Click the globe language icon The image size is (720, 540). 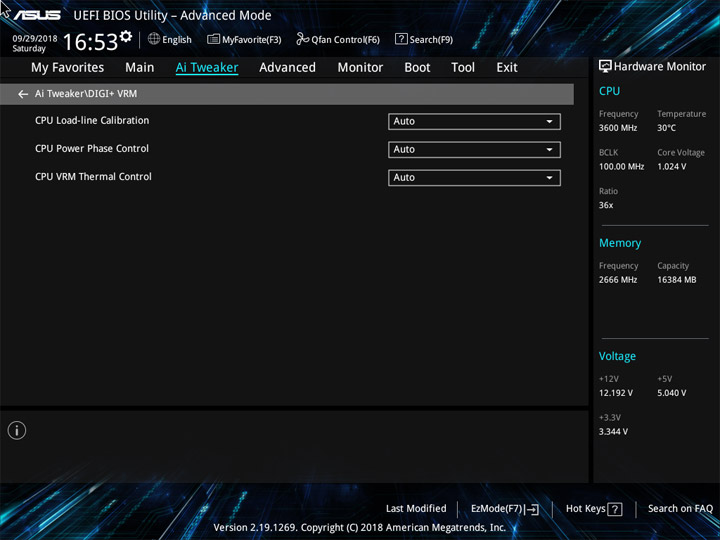(x=154, y=39)
